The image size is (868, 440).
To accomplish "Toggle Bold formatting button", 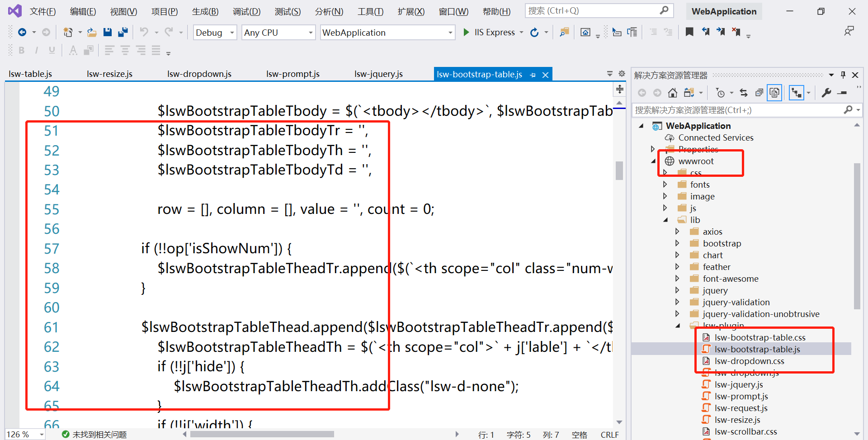I will pyautogui.click(x=21, y=50).
